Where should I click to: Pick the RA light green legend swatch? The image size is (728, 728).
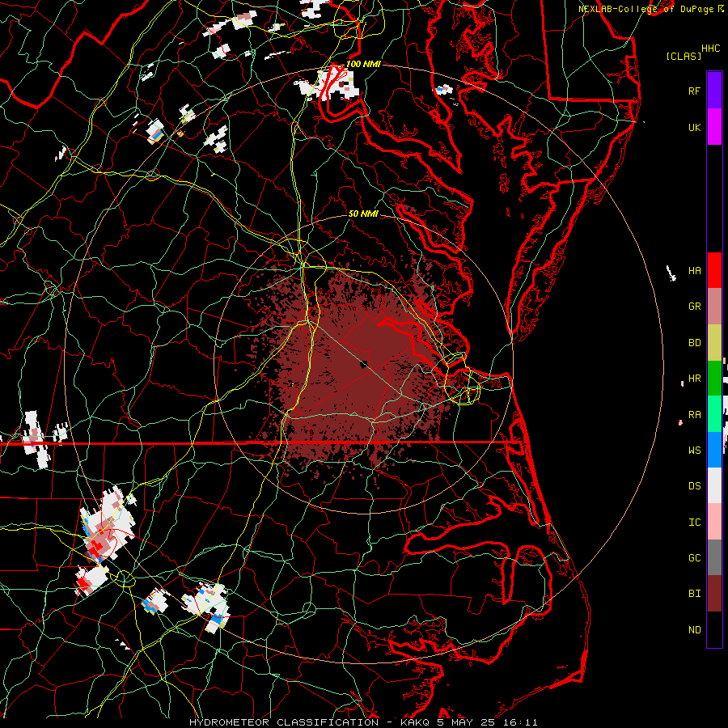[x=714, y=414]
